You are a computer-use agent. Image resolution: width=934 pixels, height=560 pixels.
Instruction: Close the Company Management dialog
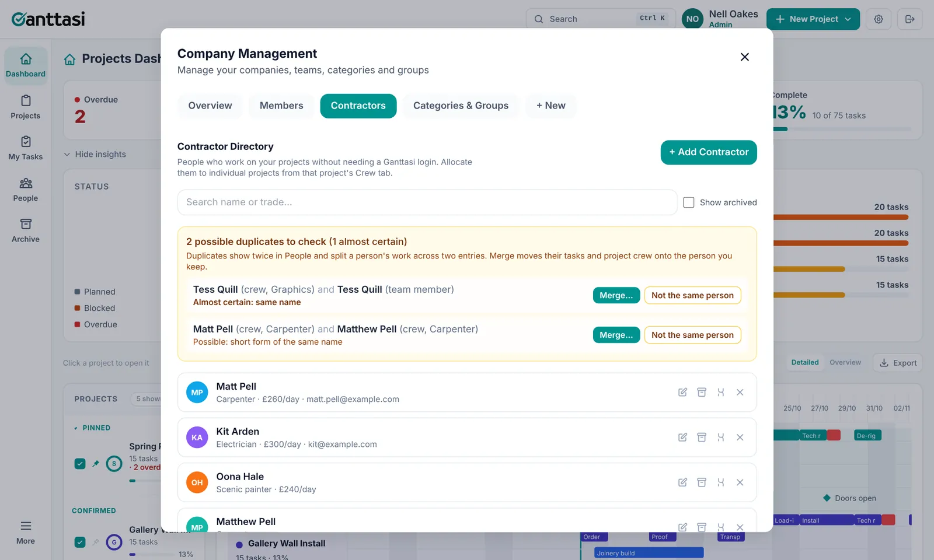point(744,57)
